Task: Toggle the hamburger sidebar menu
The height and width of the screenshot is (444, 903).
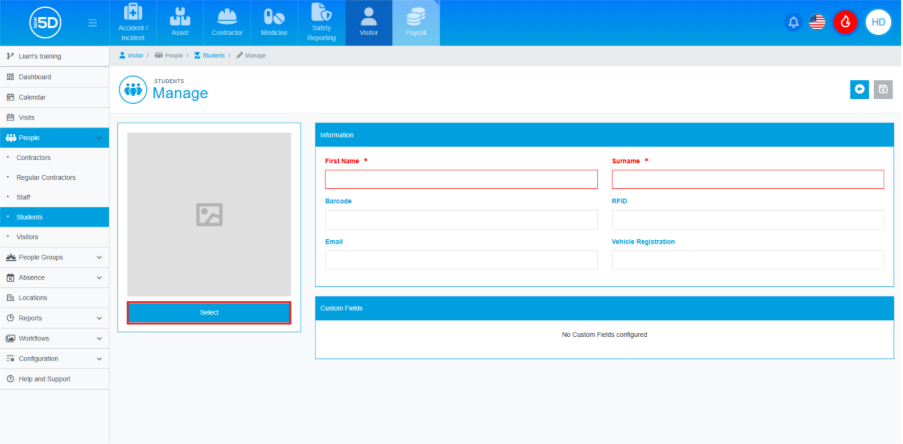Action: point(93,22)
